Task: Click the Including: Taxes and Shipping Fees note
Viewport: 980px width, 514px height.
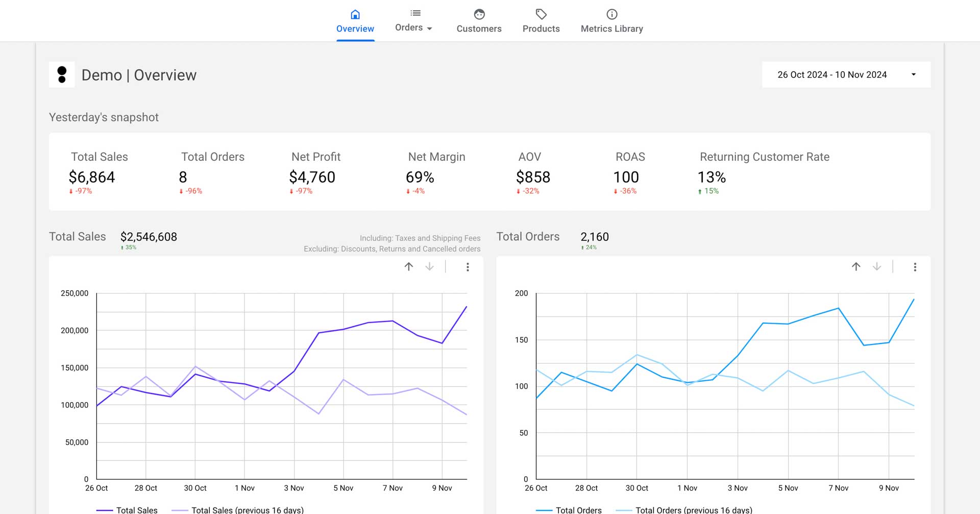Action: pyautogui.click(x=420, y=238)
